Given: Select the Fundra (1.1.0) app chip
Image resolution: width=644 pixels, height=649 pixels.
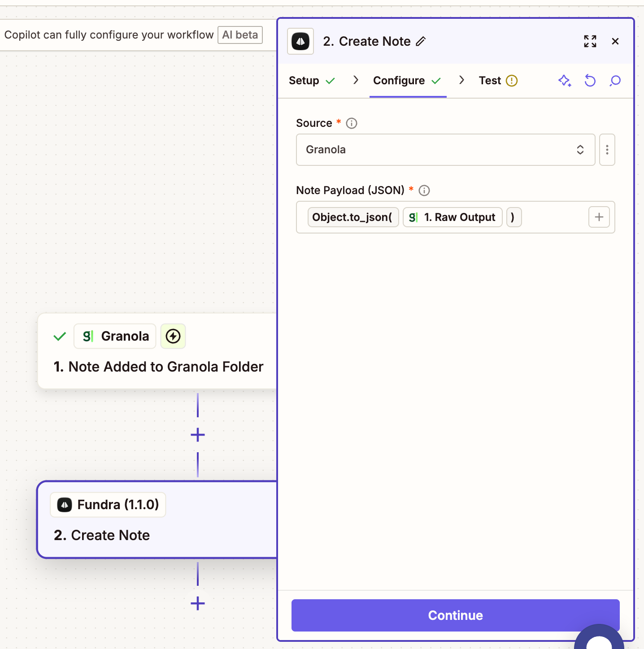Looking at the screenshot, I should click(x=108, y=505).
